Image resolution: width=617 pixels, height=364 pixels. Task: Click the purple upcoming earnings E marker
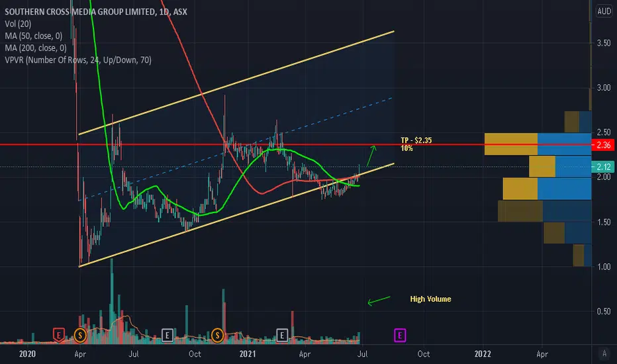pyautogui.click(x=400, y=336)
